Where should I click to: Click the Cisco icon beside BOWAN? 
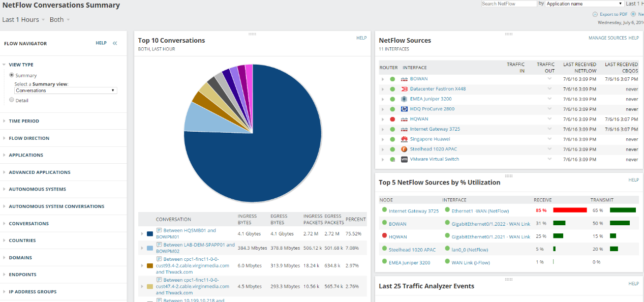coord(404,79)
